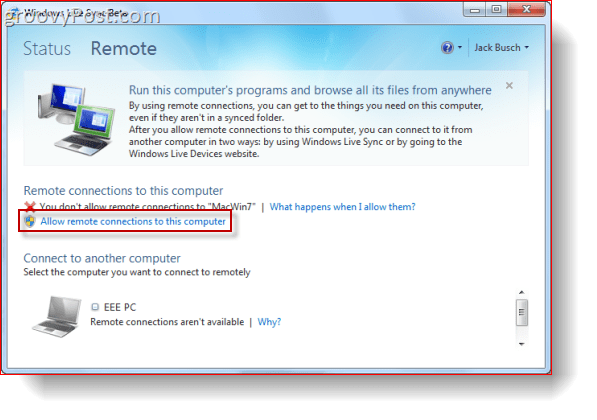Click the scroll up arrow in computer list
The height and width of the screenshot is (420, 597).
coord(522,292)
